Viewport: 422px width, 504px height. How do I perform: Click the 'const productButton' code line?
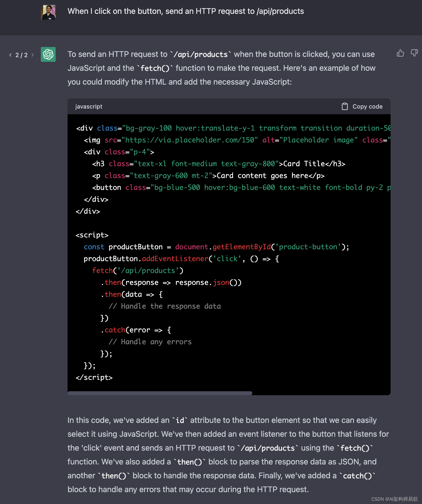216,247
